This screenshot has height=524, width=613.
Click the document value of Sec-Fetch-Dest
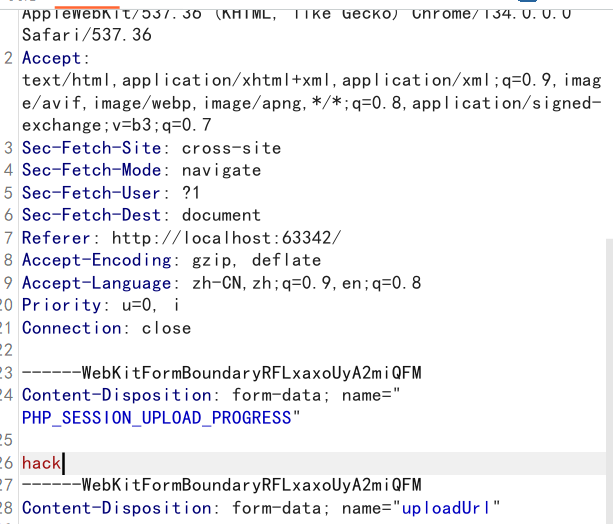pos(221,215)
